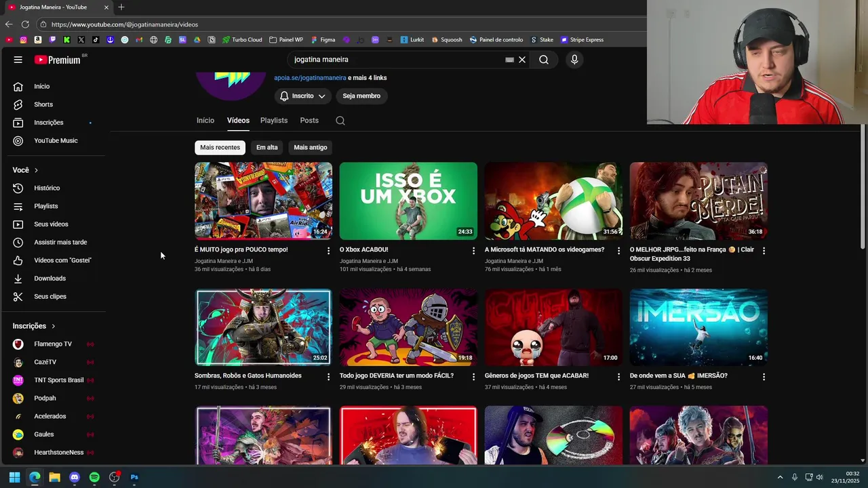868x488 pixels.
Task: Start voice search with the microphone
Action: point(574,60)
